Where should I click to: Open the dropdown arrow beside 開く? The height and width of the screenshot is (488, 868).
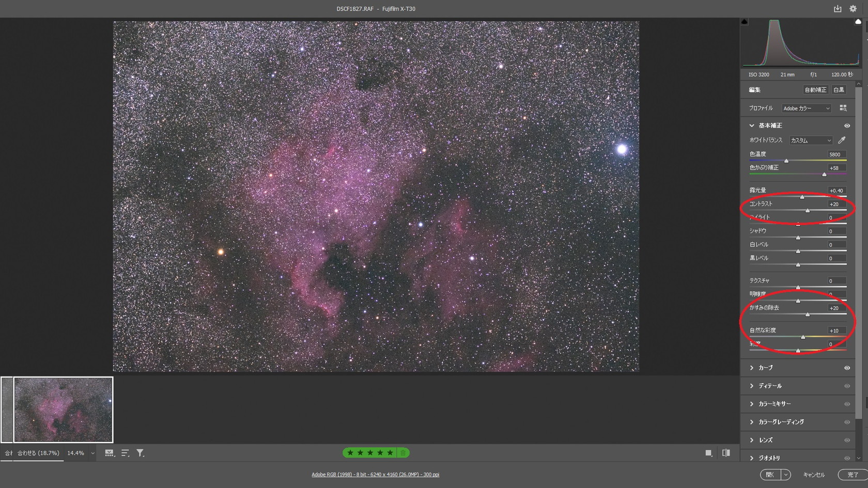[x=786, y=475]
